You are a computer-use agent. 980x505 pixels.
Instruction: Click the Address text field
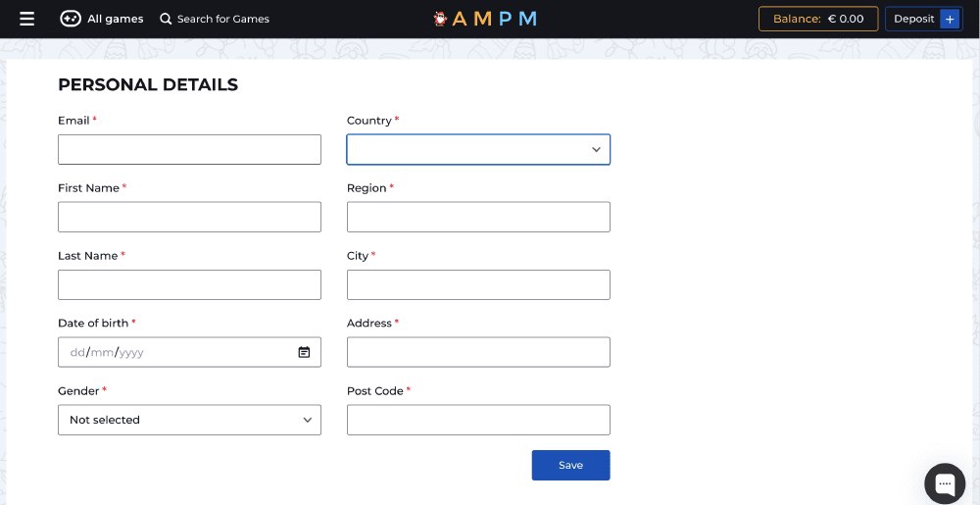coord(478,352)
